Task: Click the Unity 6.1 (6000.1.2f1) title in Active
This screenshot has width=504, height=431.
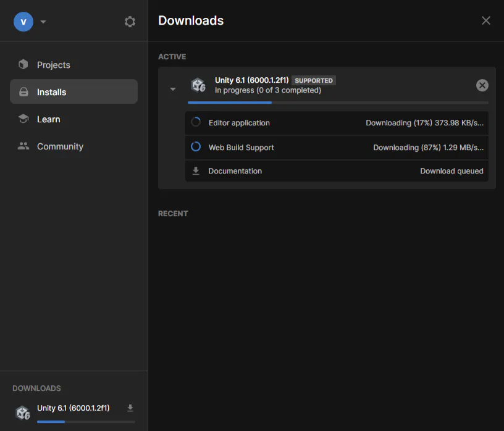Action: (251, 80)
